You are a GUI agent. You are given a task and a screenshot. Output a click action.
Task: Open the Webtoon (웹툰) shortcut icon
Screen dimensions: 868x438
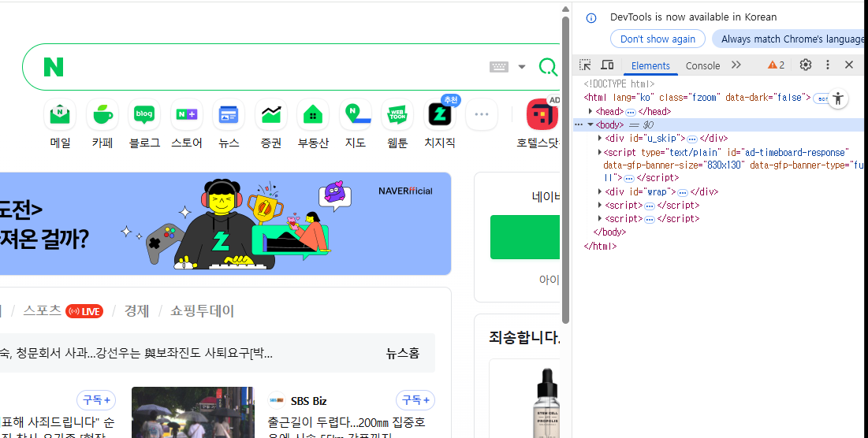(x=397, y=114)
